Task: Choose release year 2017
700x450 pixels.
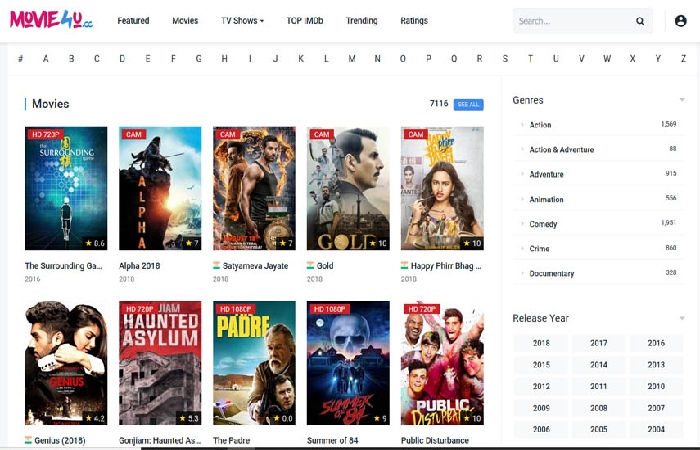Action: (x=599, y=343)
